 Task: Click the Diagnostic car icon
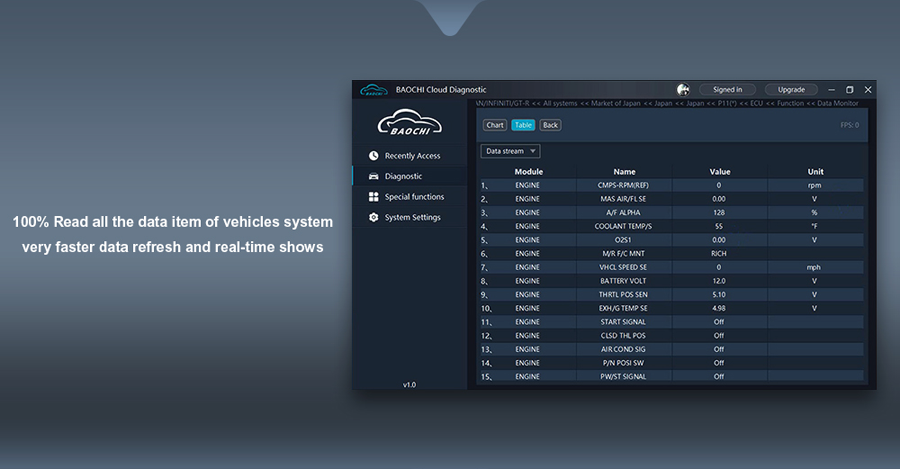pyautogui.click(x=374, y=176)
